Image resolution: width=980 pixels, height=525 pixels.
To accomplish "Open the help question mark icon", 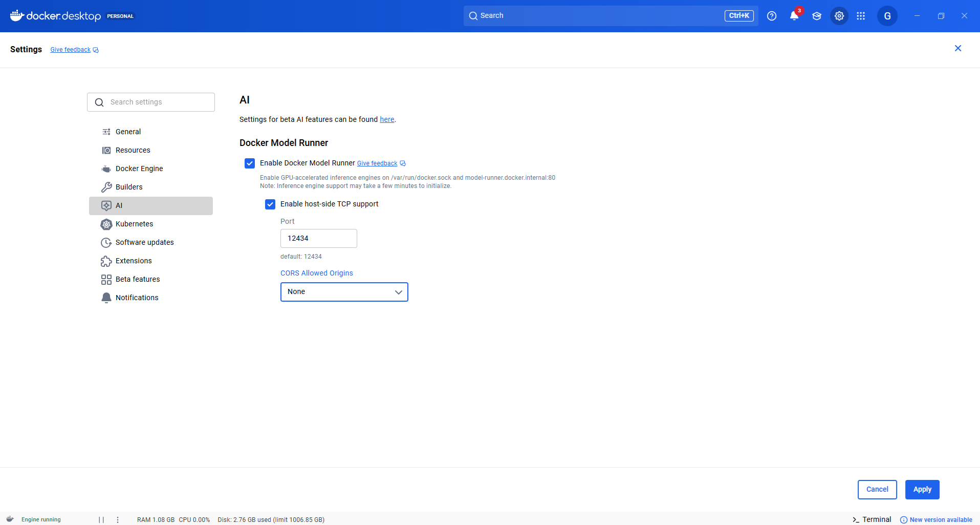I will point(772,16).
